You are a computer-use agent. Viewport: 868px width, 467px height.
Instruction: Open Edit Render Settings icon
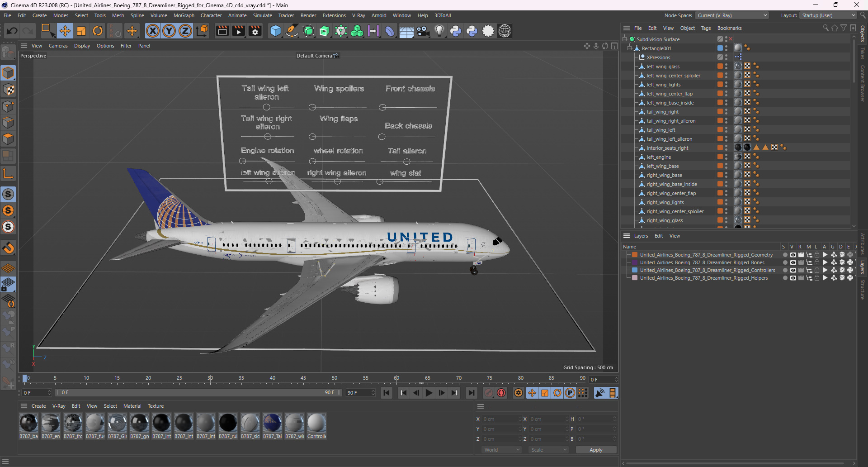tap(255, 31)
